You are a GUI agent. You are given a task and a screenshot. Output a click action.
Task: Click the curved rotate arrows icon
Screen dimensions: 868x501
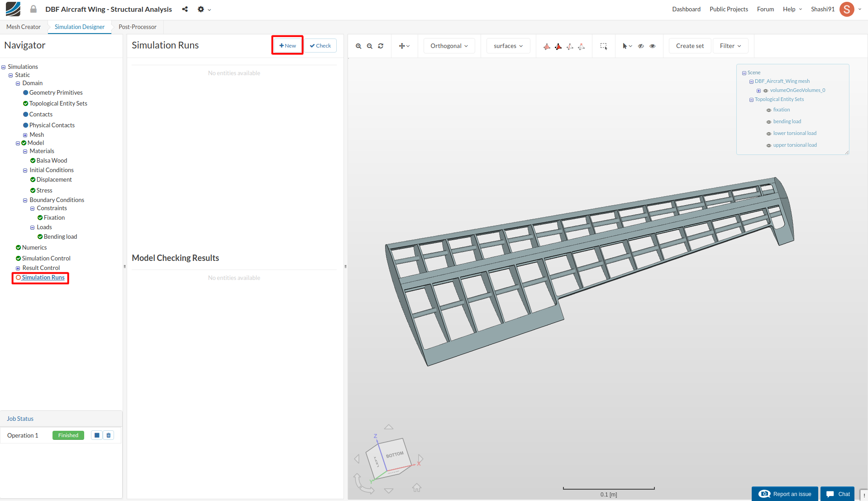363,484
